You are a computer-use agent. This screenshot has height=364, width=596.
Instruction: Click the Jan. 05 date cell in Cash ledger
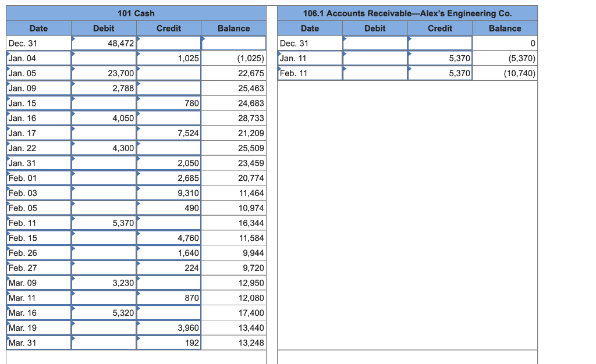(39, 73)
